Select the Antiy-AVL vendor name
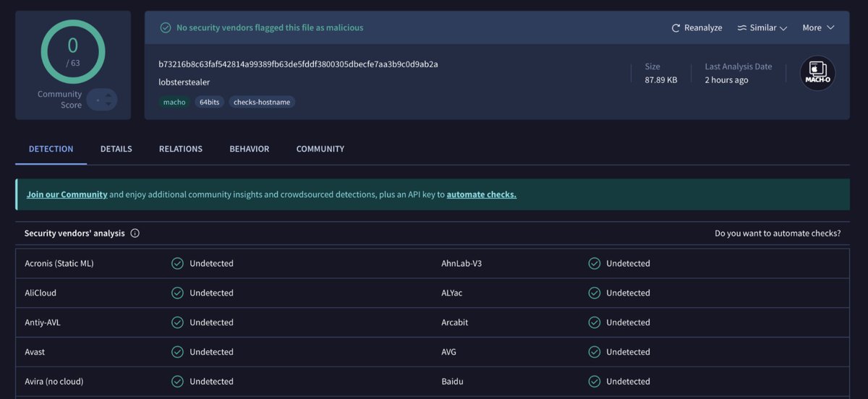The image size is (868, 399). click(x=43, y=322)
